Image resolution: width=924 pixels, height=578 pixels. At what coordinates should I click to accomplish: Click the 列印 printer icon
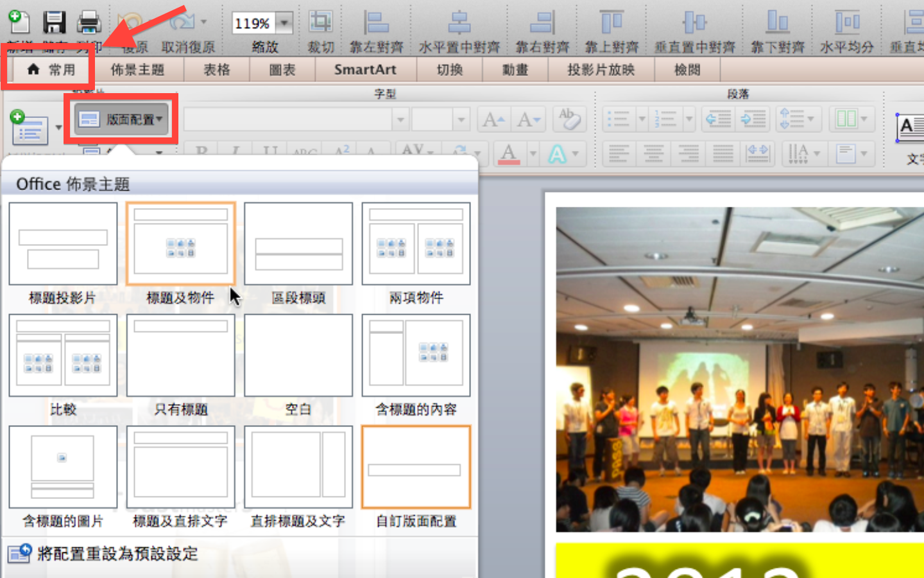pyautogui.click(x=89, y=22)
